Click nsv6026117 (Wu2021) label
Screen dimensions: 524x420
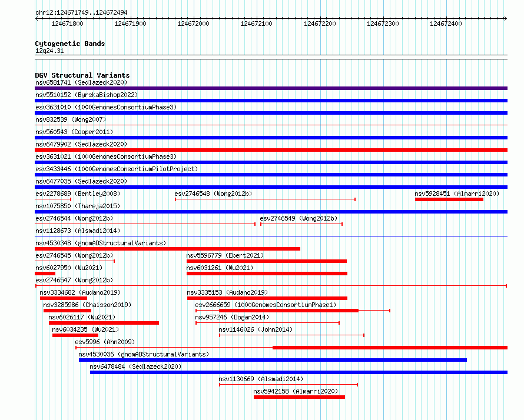point(82,317)
